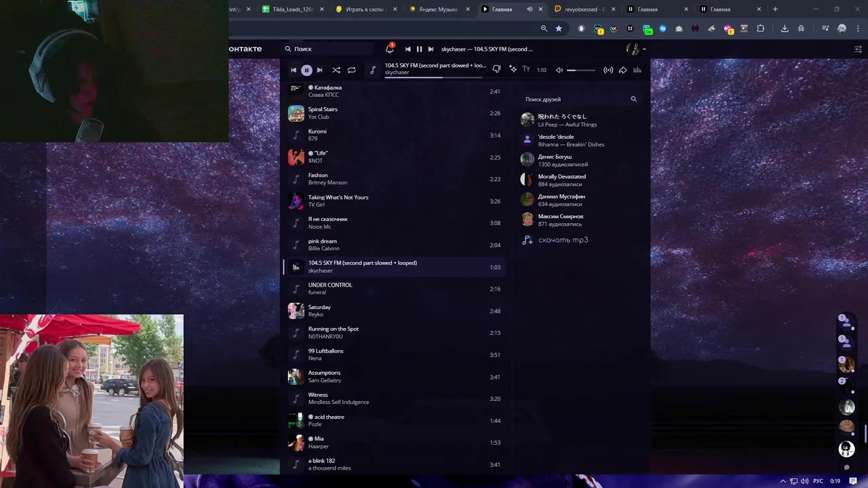Click the sparkle recommendations icon in player
Viewport: 868px width, 488px height.
pyautogui.click(x=513, y=69)
